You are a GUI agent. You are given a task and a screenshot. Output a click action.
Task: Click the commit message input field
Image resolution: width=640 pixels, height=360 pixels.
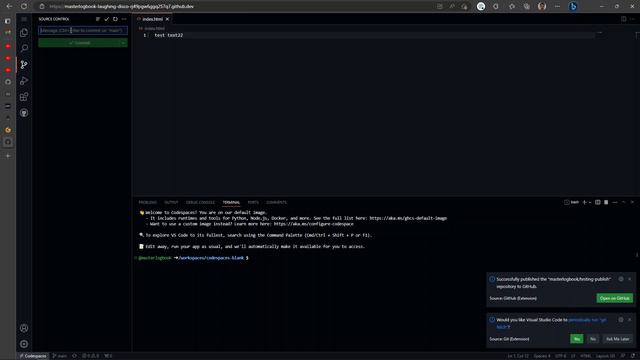click(83, 30)
